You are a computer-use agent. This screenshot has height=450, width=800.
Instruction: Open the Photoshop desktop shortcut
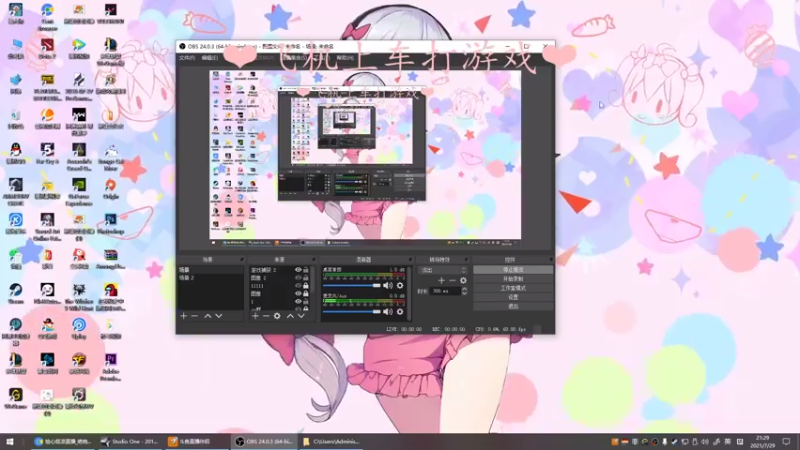tap(111, 223)
